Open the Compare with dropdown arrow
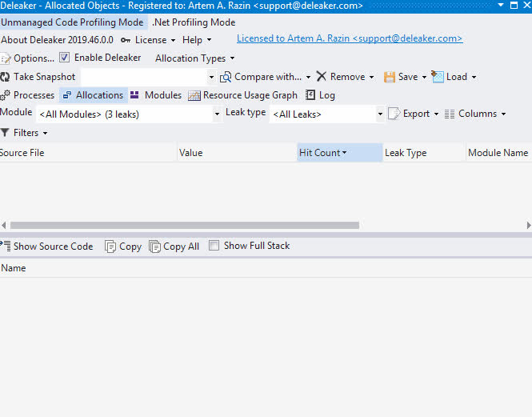The height and width of the screenshot is (417, 532). click(308, 78)
